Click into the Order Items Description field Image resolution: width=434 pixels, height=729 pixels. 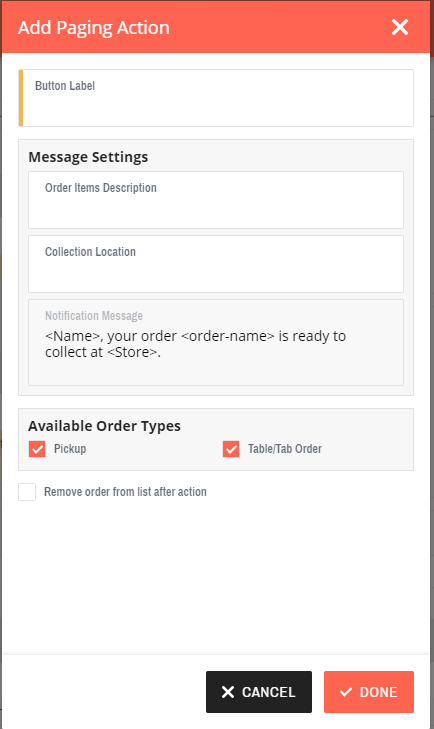(216, 200)
